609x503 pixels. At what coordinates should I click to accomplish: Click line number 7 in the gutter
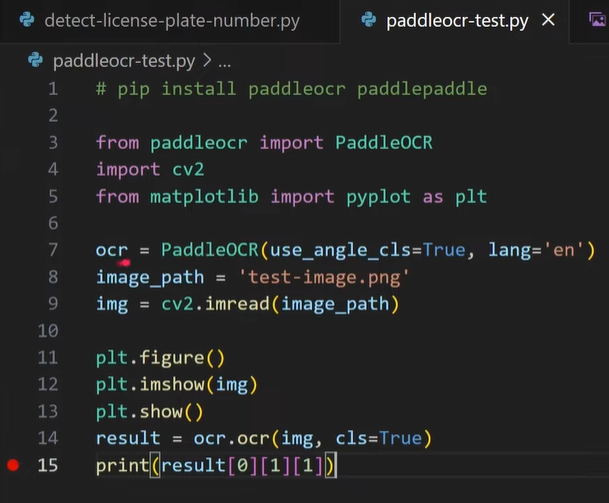(53, 250)
